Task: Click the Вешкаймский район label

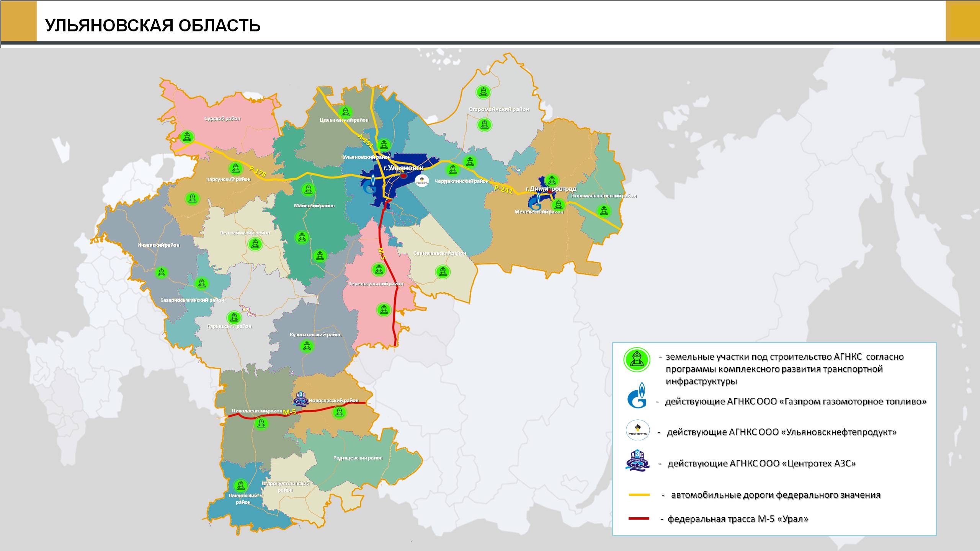Action: [x=245, y=233]
